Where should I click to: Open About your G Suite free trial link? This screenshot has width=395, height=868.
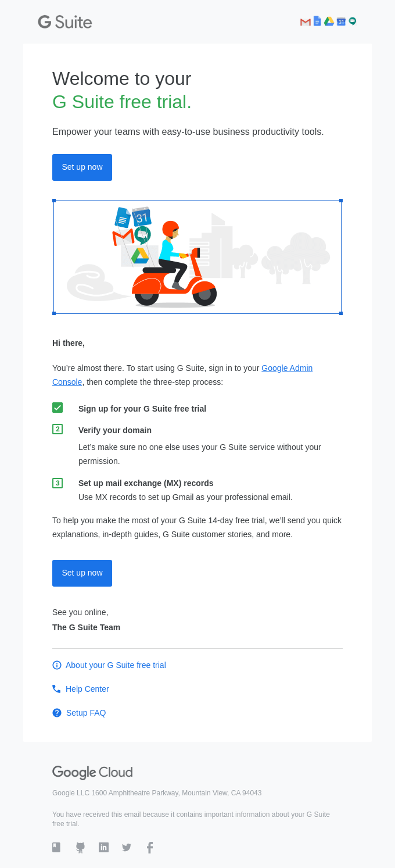[116, 665]
